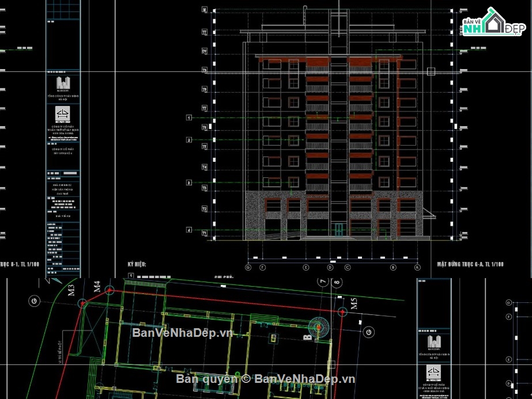Pick the DV level tag
The height and width of the screenshot is (399, 532).
[205, 51]
